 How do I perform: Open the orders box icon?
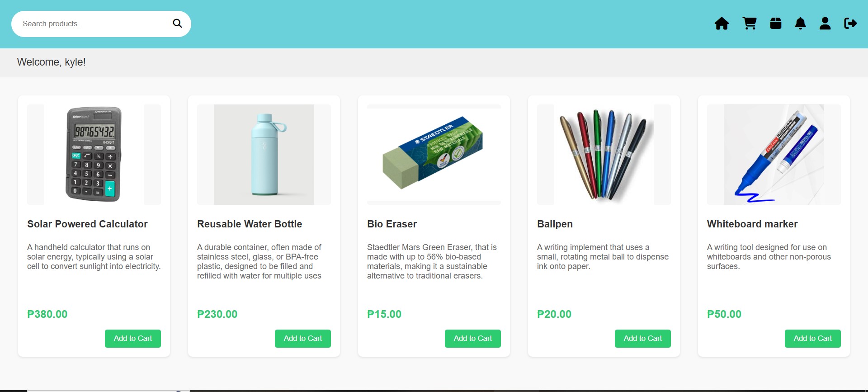[776, 24]
